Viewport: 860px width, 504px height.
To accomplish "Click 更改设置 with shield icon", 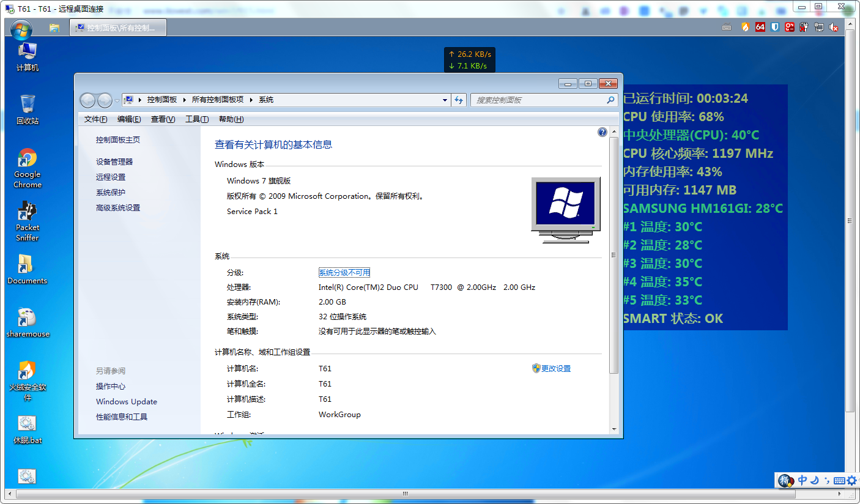I will click(x=551, y=369).
